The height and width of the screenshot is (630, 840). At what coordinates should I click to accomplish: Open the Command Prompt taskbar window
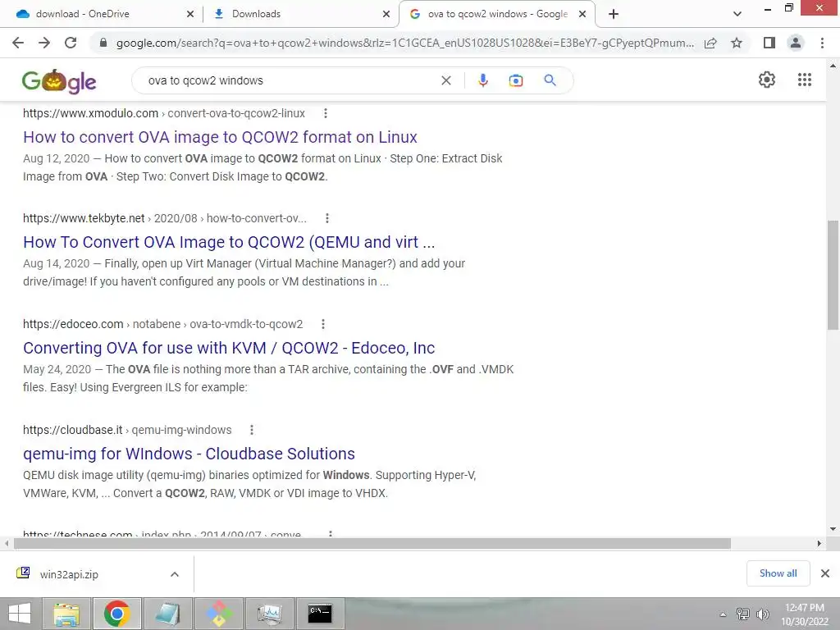point(320,614)
